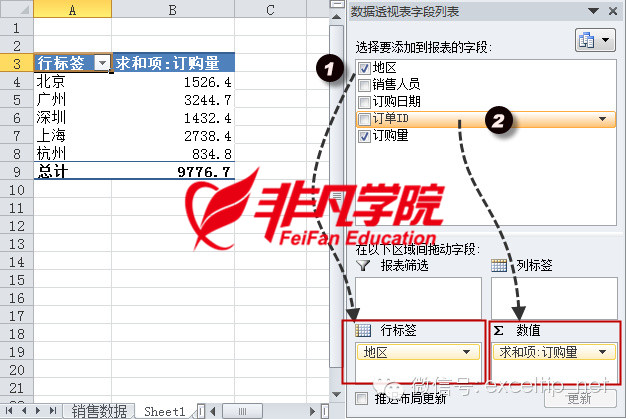
Task: Select cell containing 深圳
Action: [72, 118]
